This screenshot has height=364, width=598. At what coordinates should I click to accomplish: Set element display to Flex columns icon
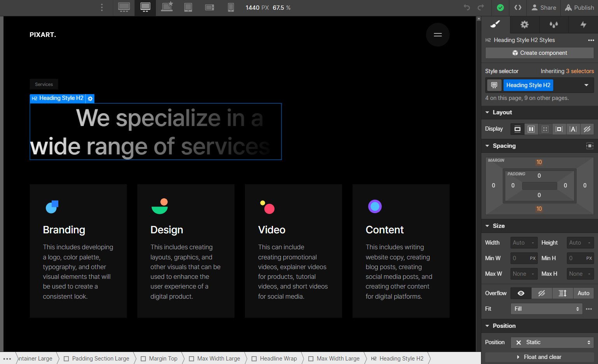(531, 129)
